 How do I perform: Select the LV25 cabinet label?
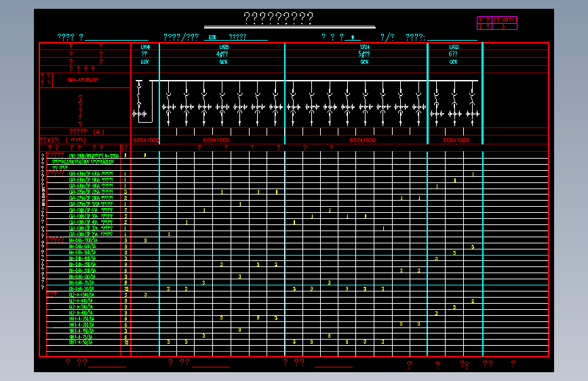[x=224, y=47]
